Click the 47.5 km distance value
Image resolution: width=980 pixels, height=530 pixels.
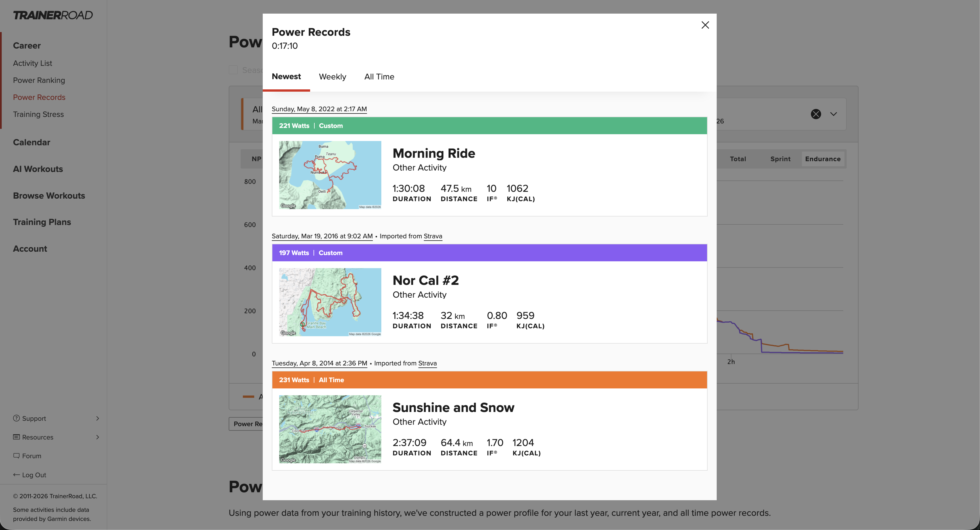click(x=456, y=189)
